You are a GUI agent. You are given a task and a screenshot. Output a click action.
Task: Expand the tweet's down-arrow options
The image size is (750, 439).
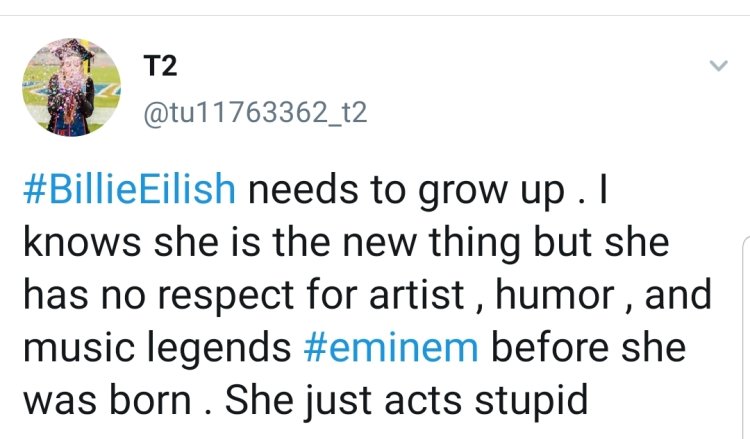(718, 66)
